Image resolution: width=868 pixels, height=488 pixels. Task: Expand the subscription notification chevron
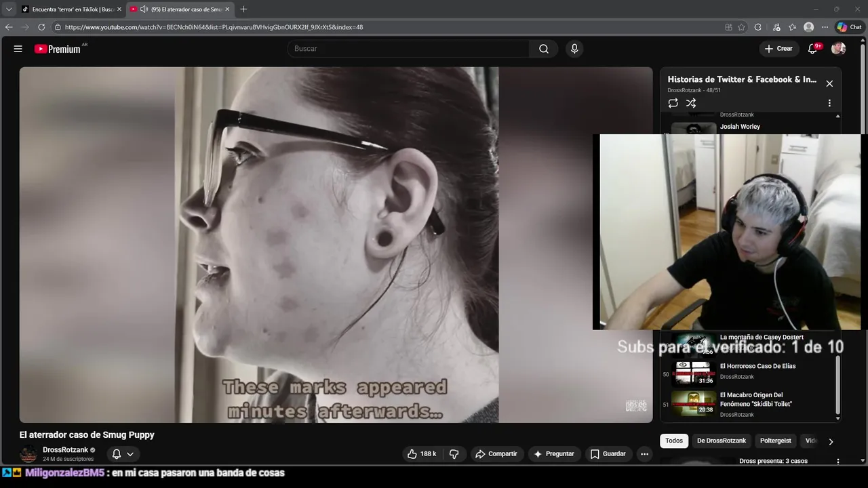pos(130,454)
